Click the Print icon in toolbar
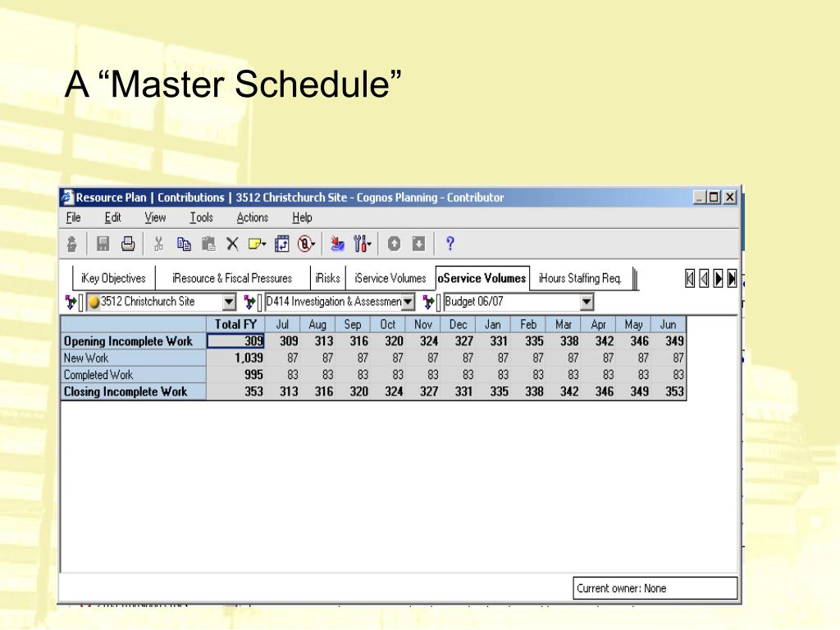Image resolution: width=840 pixels, height=630 pixels. click(127, 244)
